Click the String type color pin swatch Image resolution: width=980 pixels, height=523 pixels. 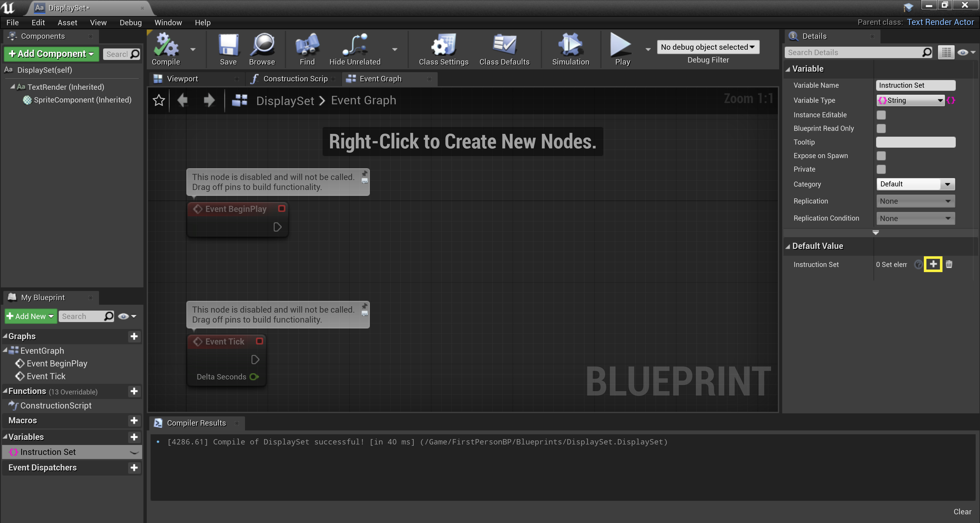[x=951, y=100]
